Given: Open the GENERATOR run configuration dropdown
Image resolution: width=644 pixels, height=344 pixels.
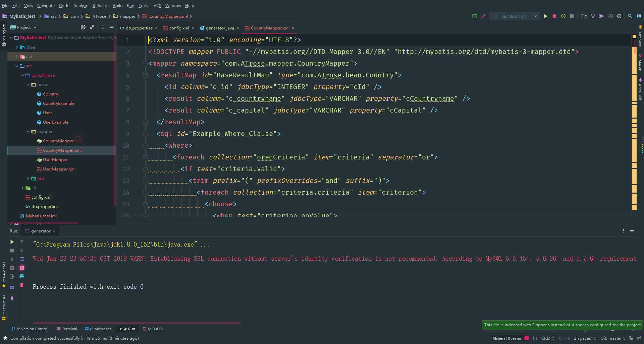Looking at the screenshot, I should 515,16.
